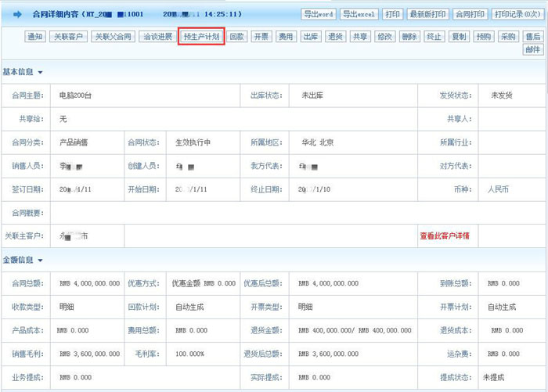548x392 pixels.
Task: Export contract using 导出word button
Action: (319, 14)
